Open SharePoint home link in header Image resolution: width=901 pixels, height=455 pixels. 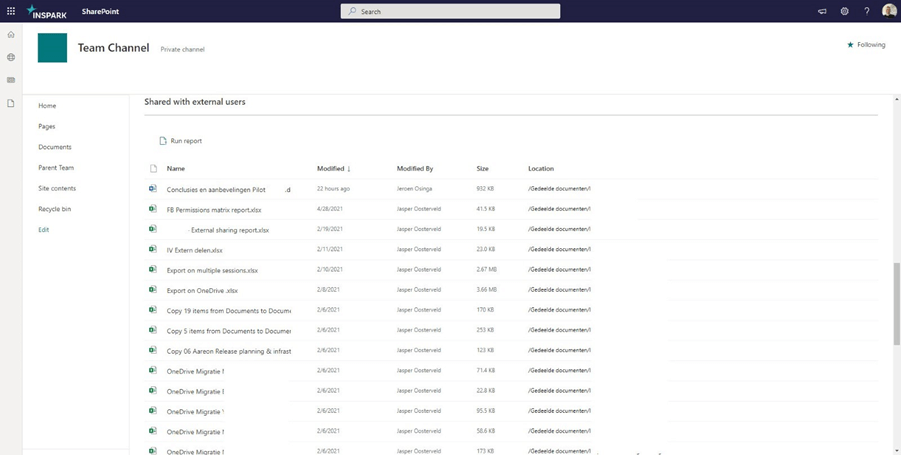click(101, 11)
